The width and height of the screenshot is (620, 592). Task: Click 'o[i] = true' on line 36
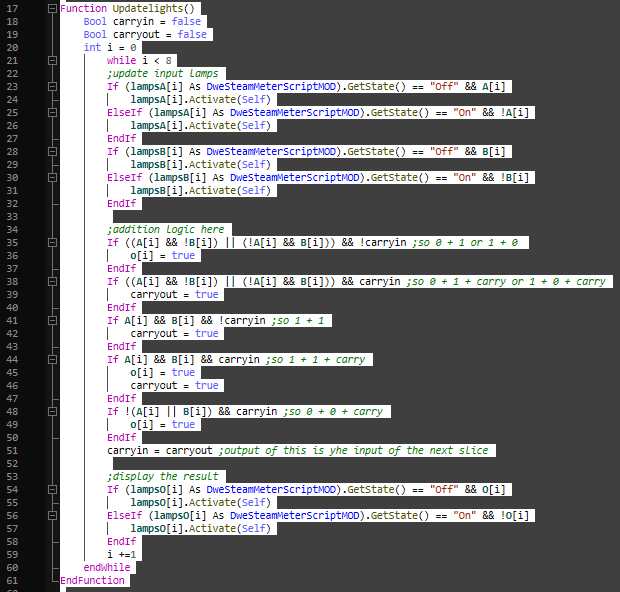(163, 255)
